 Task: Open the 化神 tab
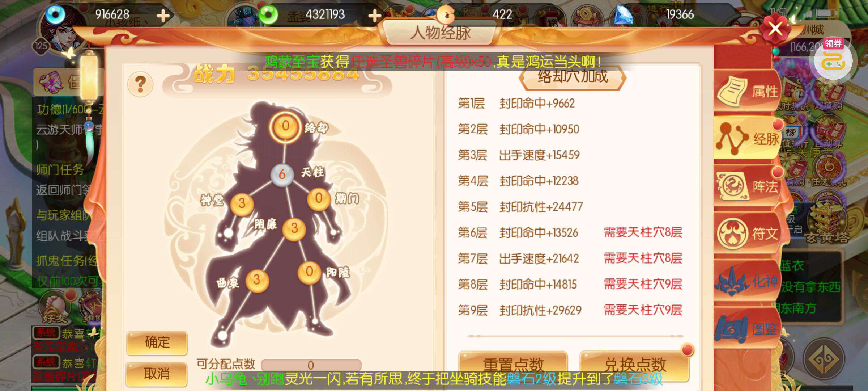click(x=747, y=281)
